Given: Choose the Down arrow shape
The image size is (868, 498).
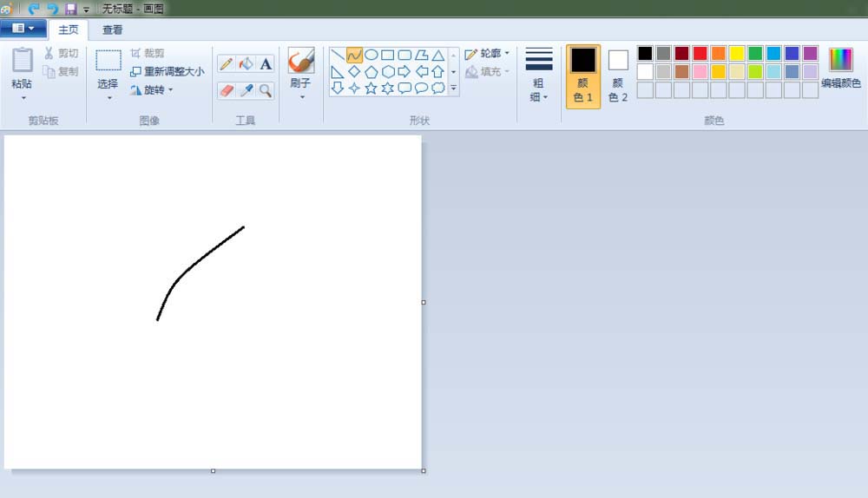Looking at the screenshot, I should coord(337,88).
